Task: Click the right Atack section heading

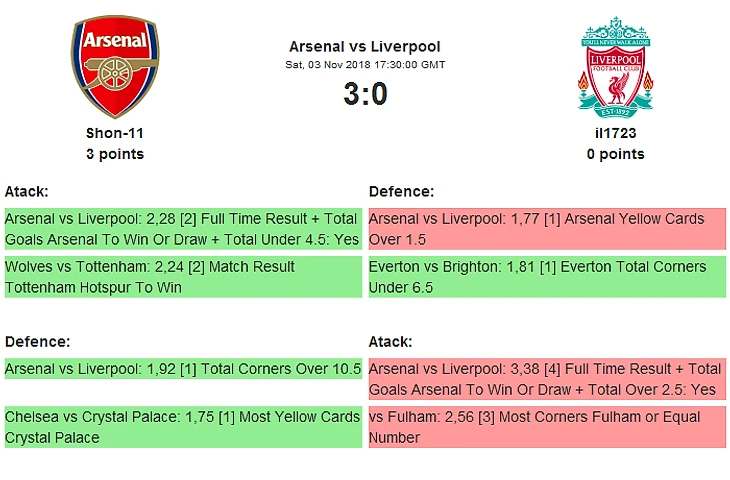Action: (x=391, y=341)
